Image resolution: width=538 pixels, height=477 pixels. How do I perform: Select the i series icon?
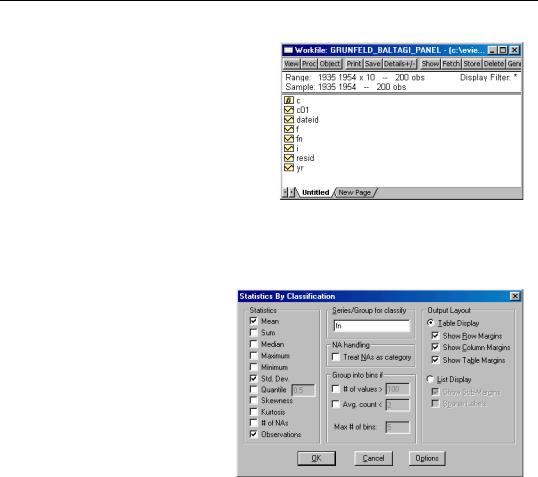pos(289,148)
